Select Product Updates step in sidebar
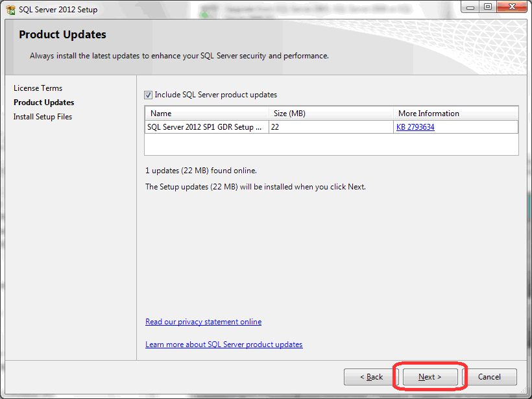Screen dimensions: 532x399 44,103
